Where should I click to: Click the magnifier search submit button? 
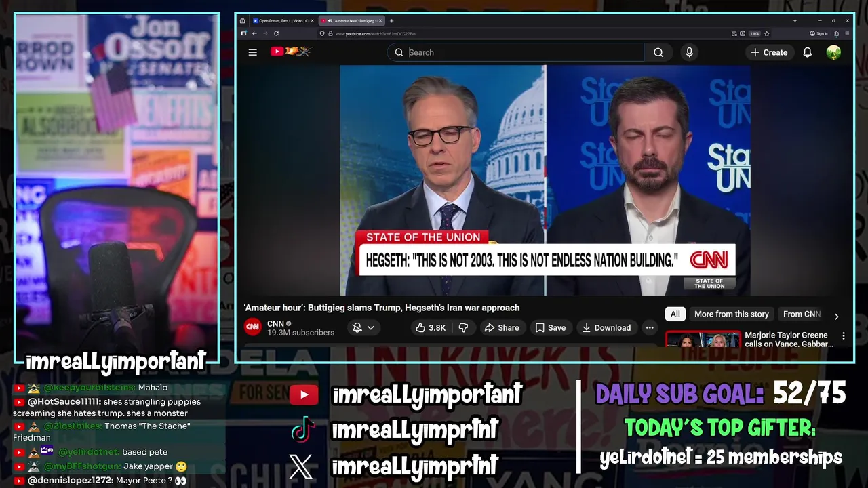coord(658,52)
